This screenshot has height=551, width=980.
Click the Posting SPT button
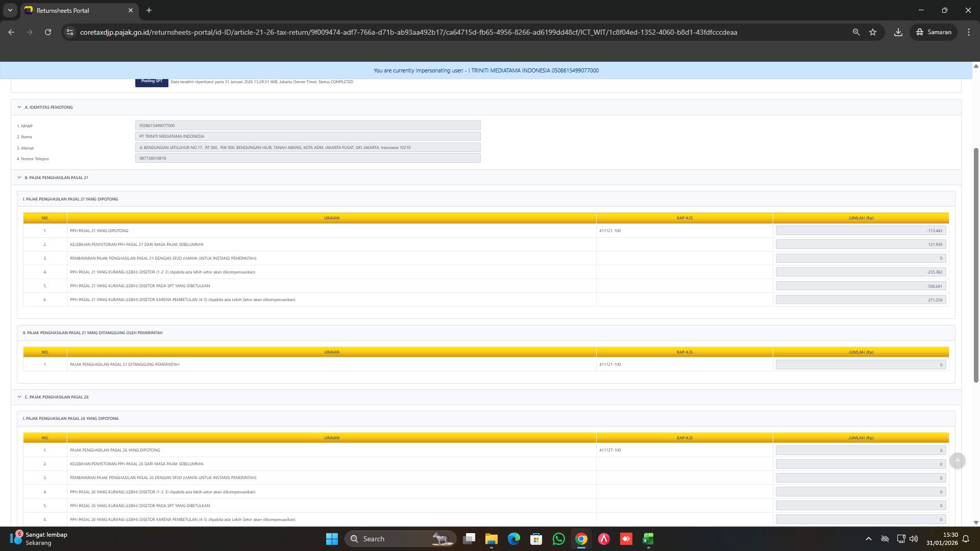coord(152,81)
